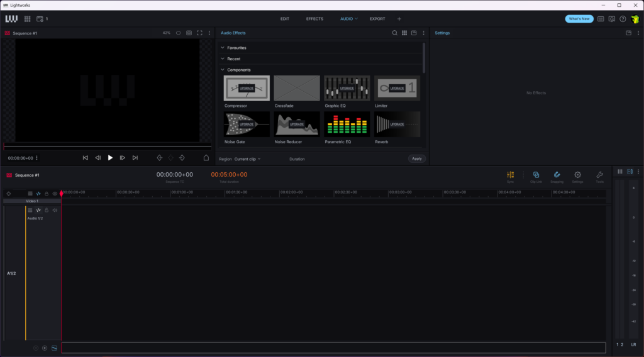Click the viewer overlay oval icon
The image size is (644, 357).
pyautogui.click(x=178, y=33)
